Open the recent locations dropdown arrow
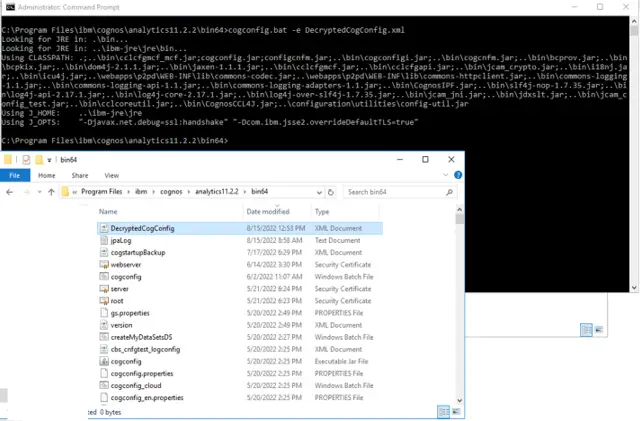This screenshot has width=640, height=421. click(40, 192)
